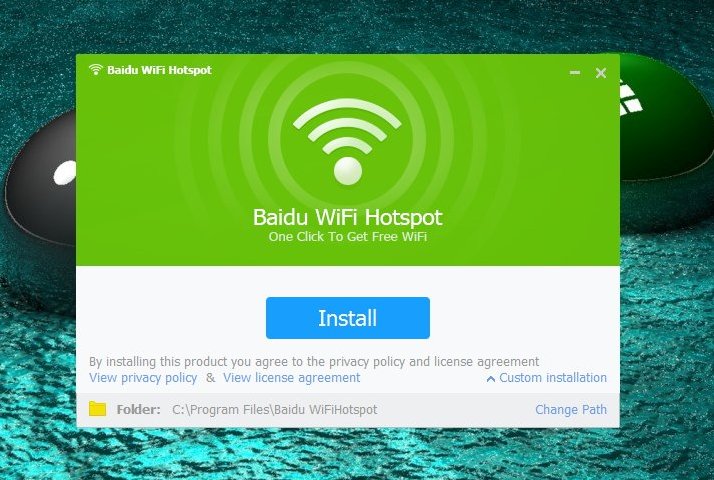The width and height of the screenshot is (714, 480).
Task: Select the yellow folder icon
Action: point(97,409)
